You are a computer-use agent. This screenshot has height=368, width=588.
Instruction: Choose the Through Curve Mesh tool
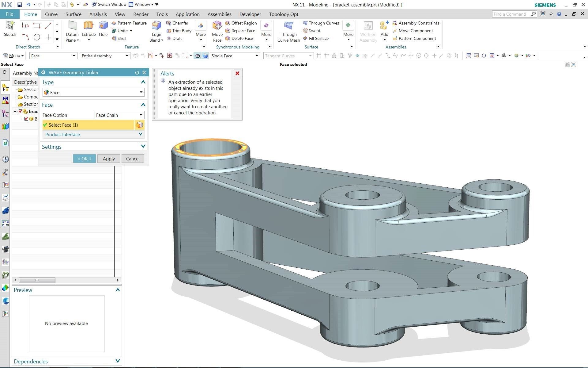[x=288, y=26]
